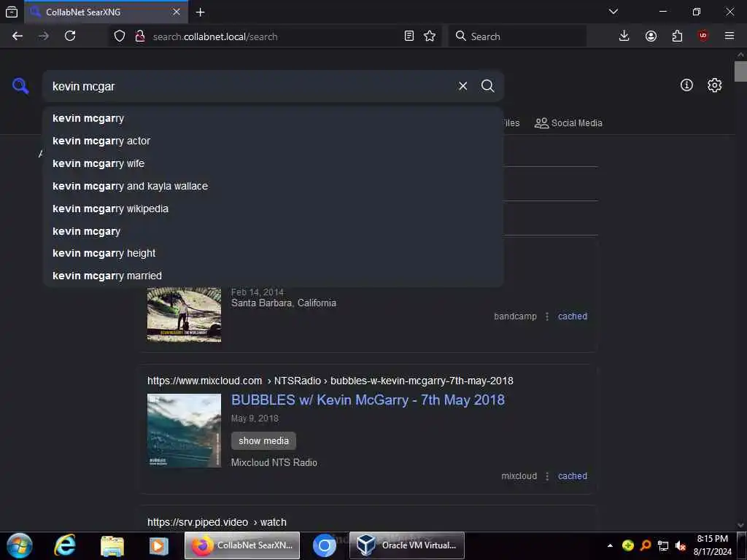The image size is (747, 560).
Task: Open cached link for mixcloud result
Action: coord(573,475)
